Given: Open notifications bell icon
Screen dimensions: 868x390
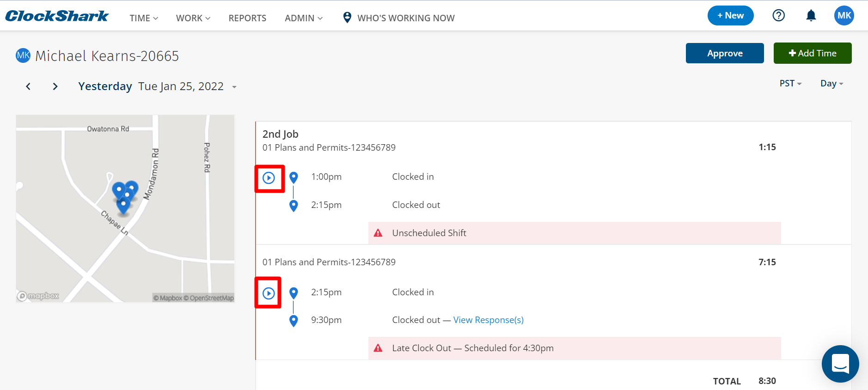Looking at the screenshot, I should click(811, 16).
